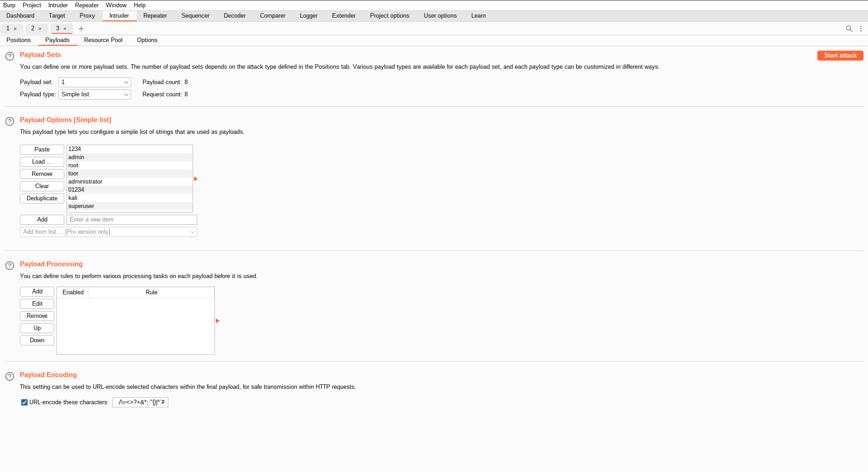Click the Enabled column header

tap(73, 293)
